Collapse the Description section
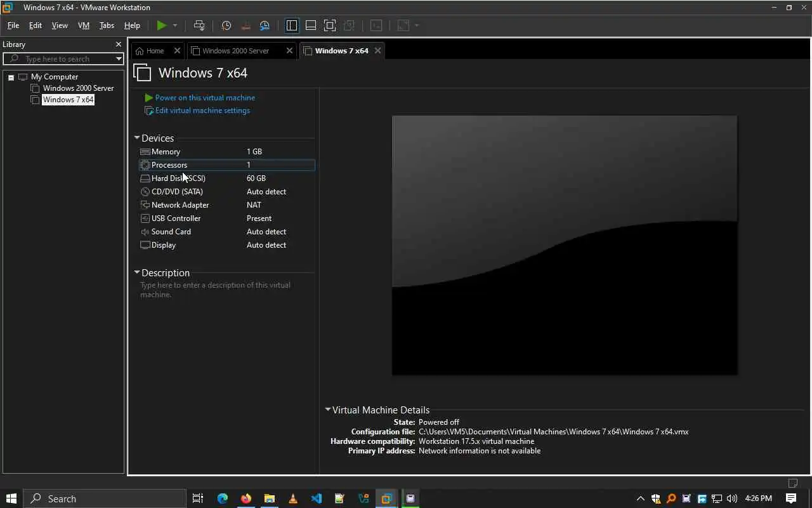This screenshot has height=508, width=812. point(136,272)
